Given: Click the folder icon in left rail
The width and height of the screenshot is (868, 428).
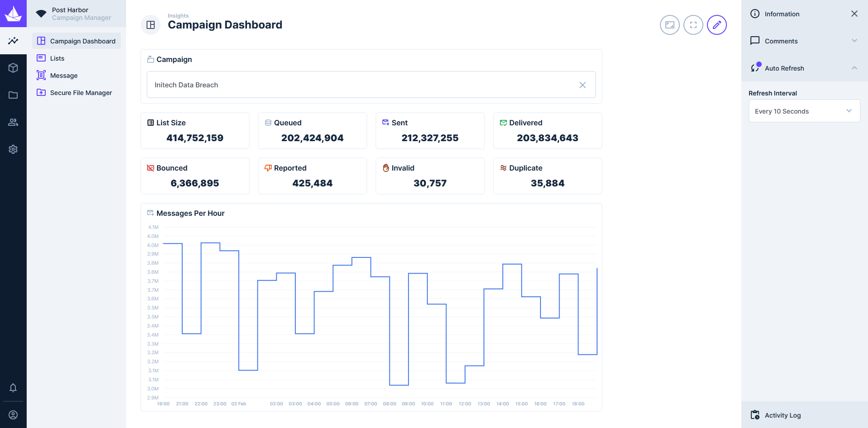Looking at the screenshot, I should 13,95.
